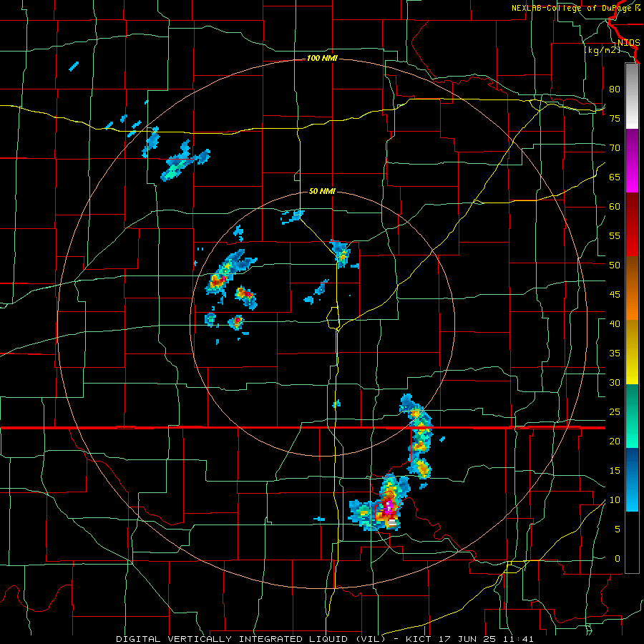Viewport: 644px width, 644px height.
Task: Click scale value "65"
Action: coord(615,177)
